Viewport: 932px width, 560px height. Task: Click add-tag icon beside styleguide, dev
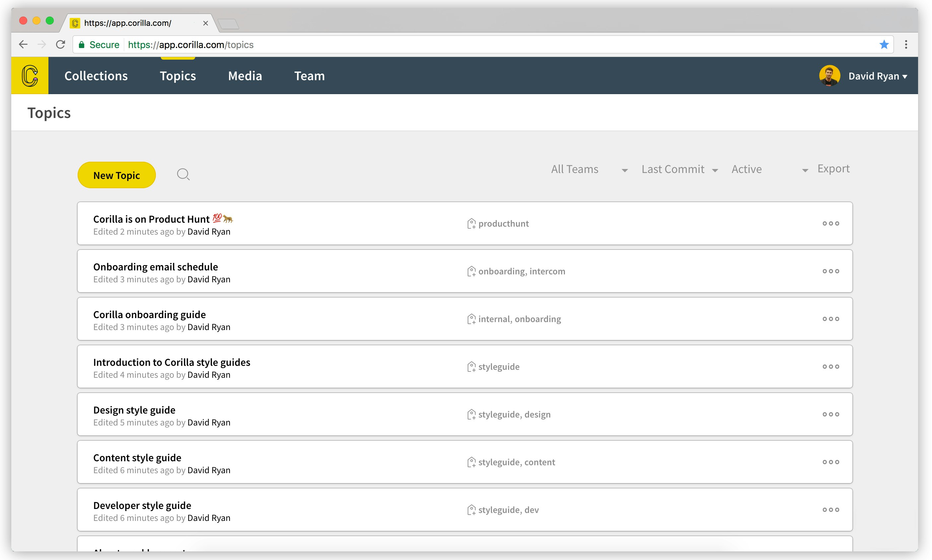click(x=471, y=510)
